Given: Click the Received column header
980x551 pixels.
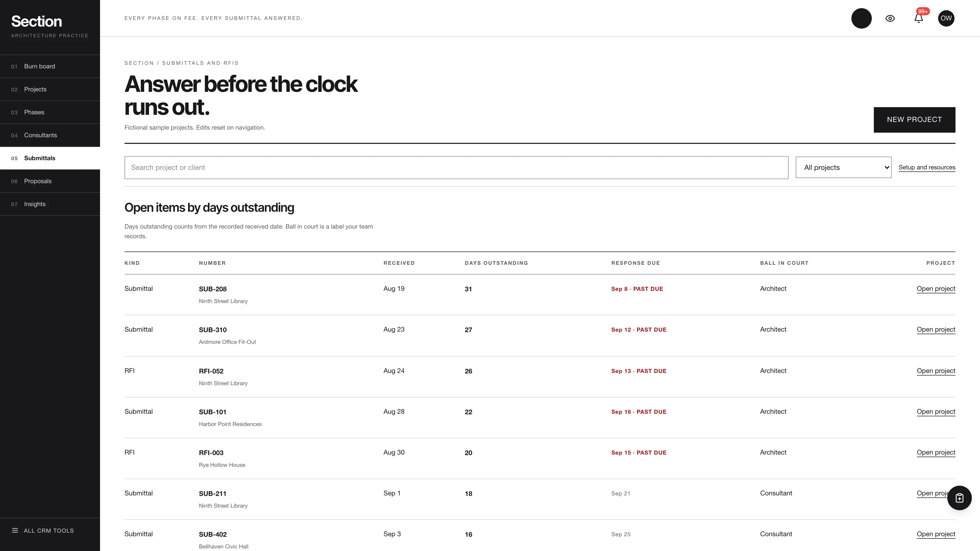Looking at the screenshot, I should (399, 263).
